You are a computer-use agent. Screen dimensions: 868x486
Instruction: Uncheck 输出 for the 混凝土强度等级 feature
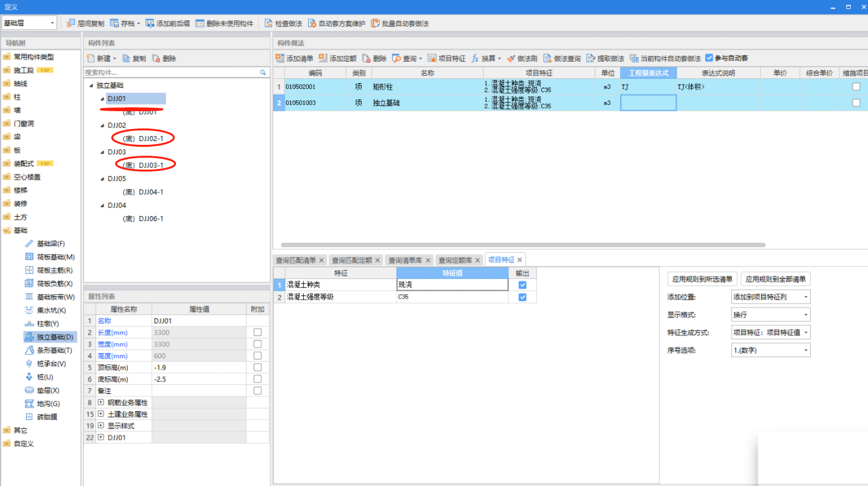click(x=522, y=297)
